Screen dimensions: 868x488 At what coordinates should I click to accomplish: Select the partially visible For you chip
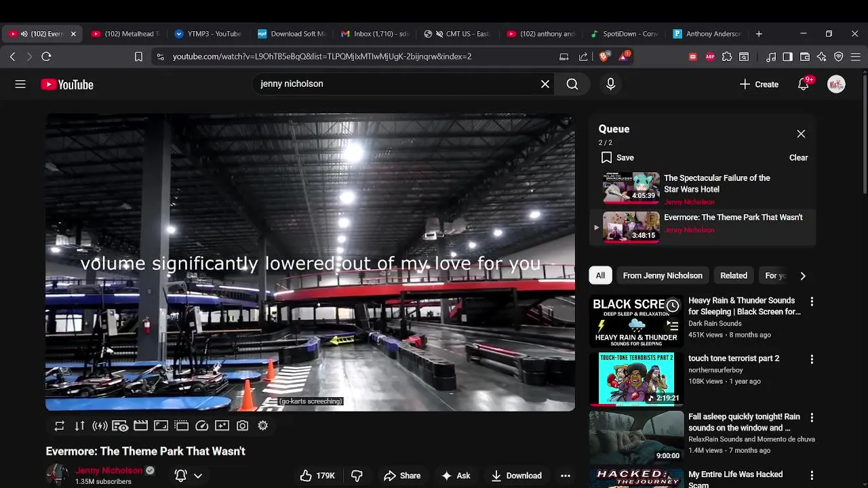(775, 275)
